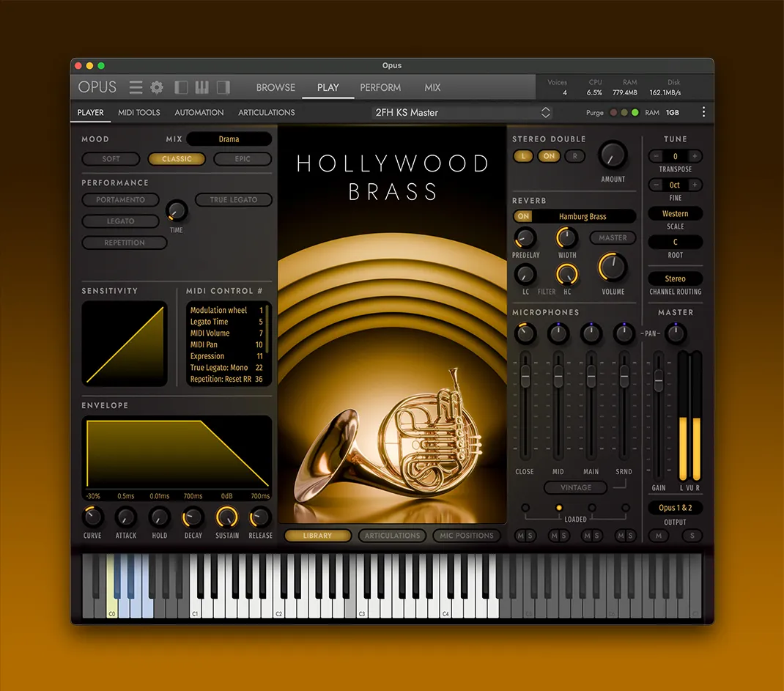This screenshot has width=784, height=691.
Task: Adjust the Close mic pan knob
Action: (x=525, y=333)
